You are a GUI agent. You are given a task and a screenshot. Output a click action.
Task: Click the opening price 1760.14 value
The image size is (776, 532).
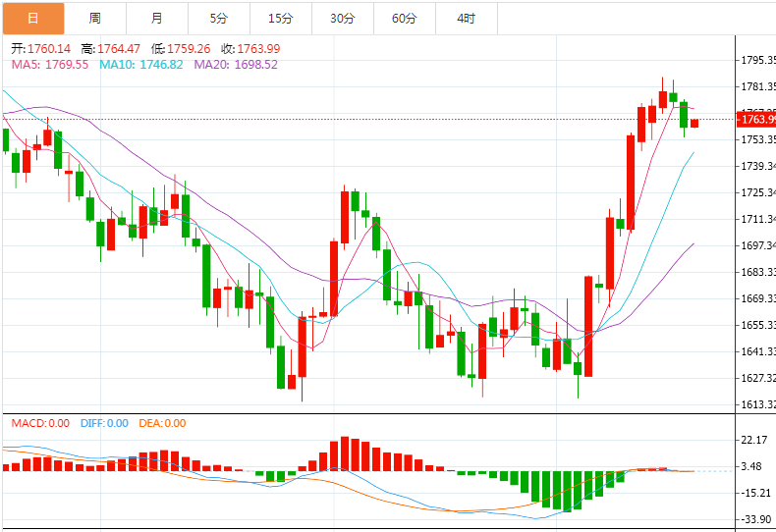click(49, 49)
